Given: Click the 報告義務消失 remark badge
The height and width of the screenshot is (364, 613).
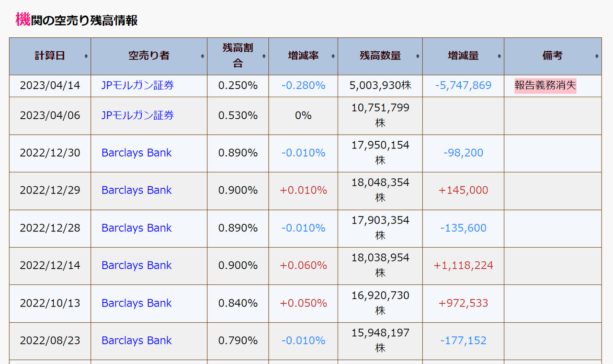Looking at the screenshot, I should tap(545, 86).
